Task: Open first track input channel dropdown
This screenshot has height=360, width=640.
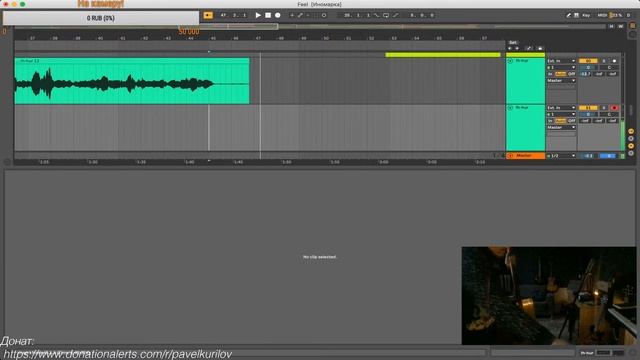Action: [x=561, y=67]
